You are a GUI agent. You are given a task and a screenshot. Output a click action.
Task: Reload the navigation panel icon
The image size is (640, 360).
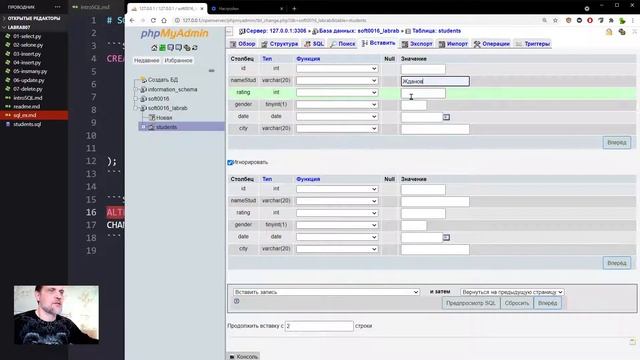pos(195,48)
